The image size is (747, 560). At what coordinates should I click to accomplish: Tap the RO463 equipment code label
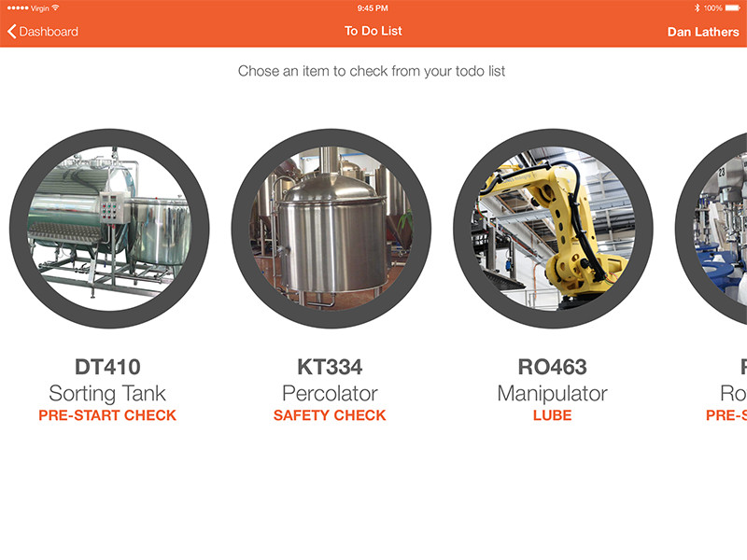552,367
